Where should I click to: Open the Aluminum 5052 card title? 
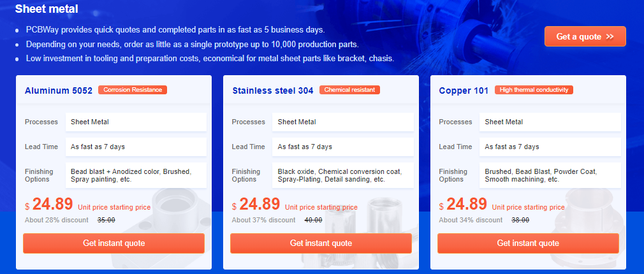pos(58,90)
